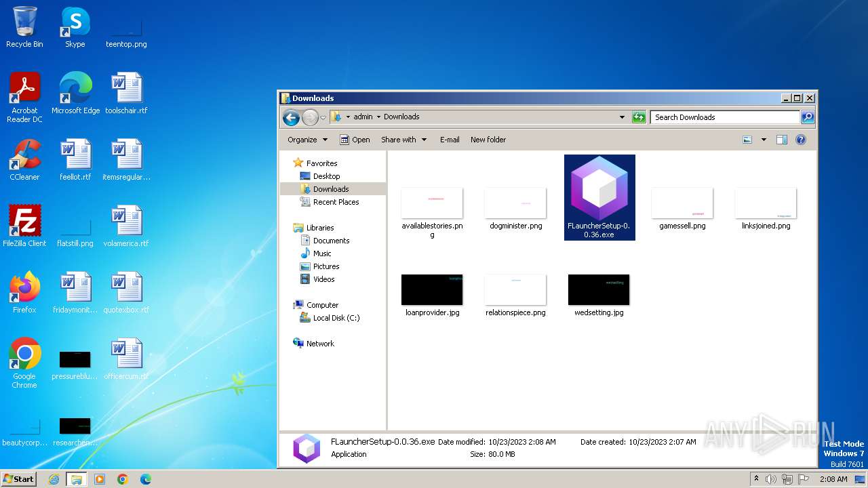Expand the admin breadcrumb arrow
The image size is (868, 488).
(x=378, y=117)
